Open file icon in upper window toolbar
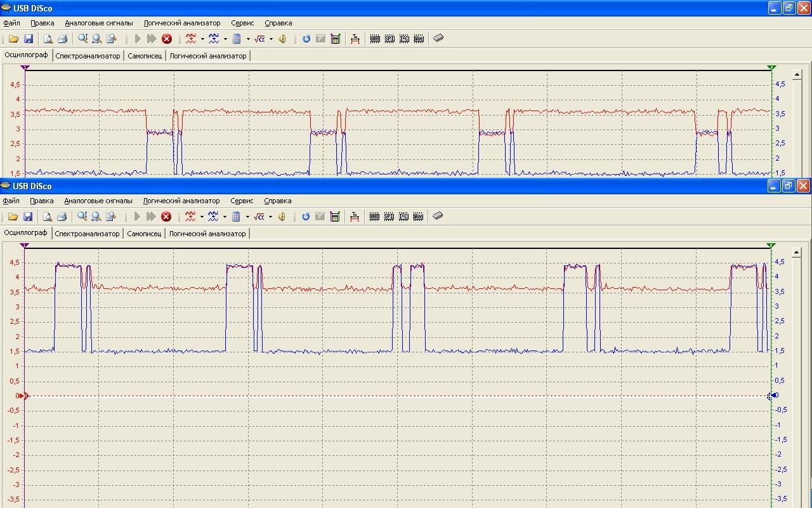The height and width of the screenshot is (508, 812). (x=13, y=39)
